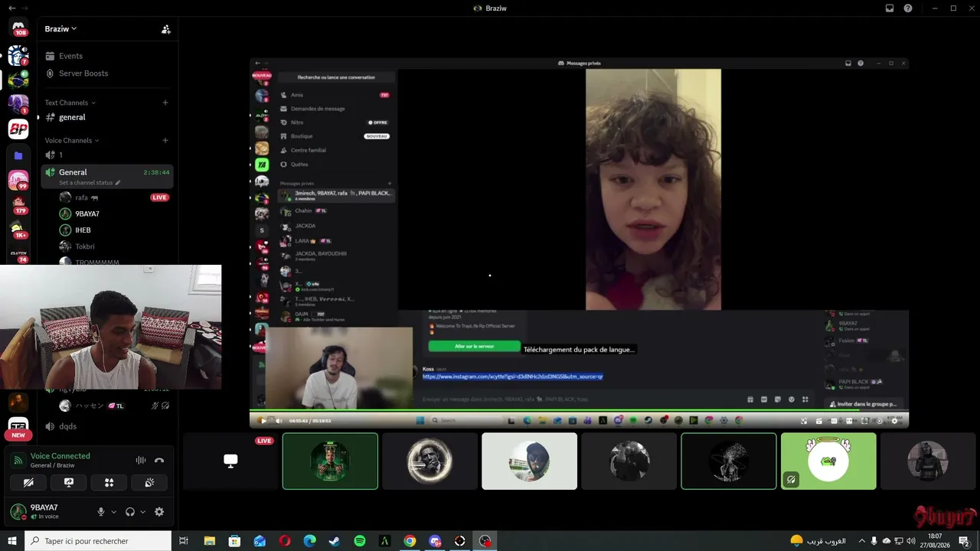
Task: Open the server with 1K+ badge
Action: [18, 229]
